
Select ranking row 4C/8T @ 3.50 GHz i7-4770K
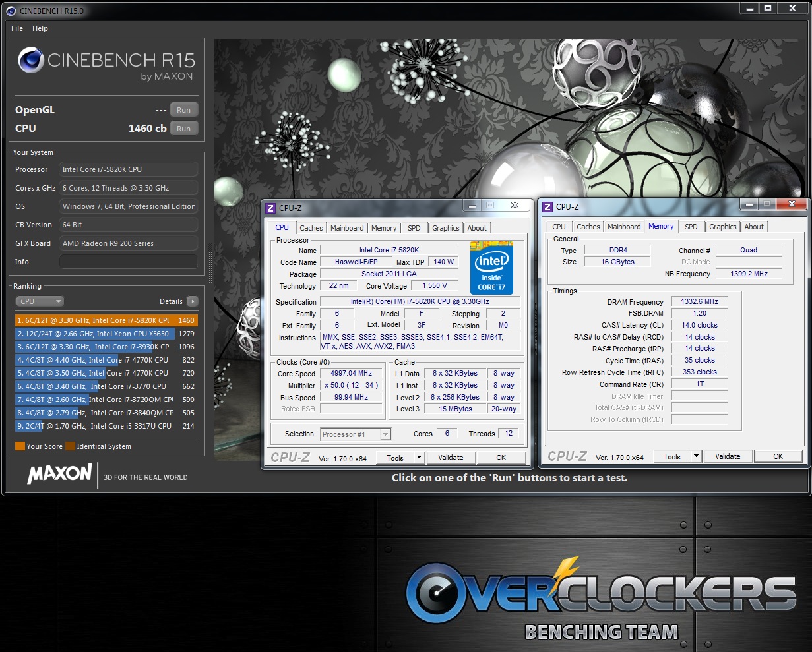tap(106, 373)
